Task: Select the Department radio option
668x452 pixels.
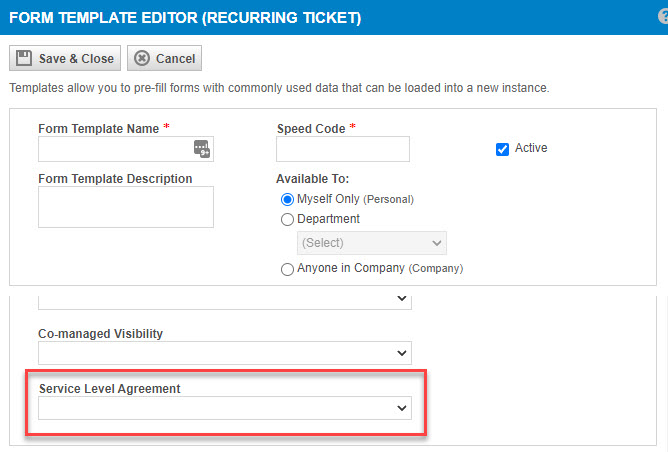Action: click(x=287, y=219)
